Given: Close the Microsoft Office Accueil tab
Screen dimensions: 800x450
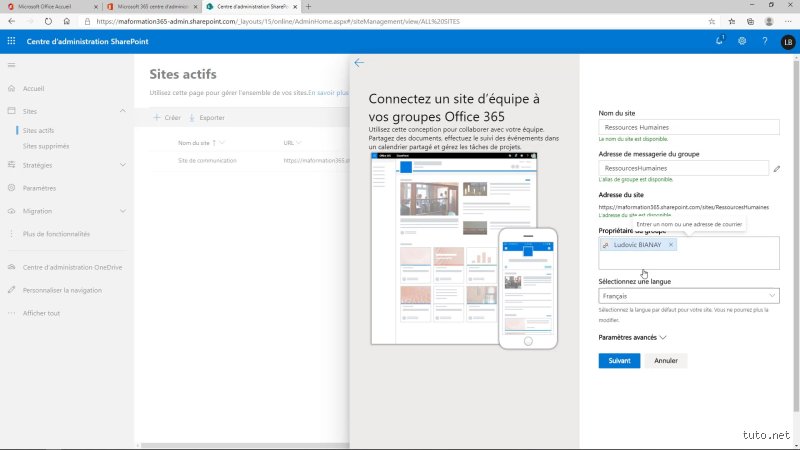Looking at the screenshot, I should [96, 7].
